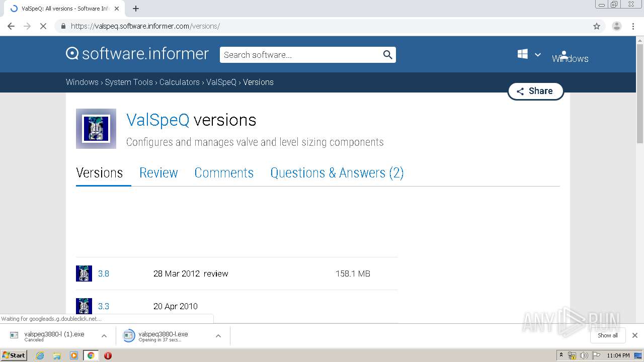This screenshot has height=362, width=644.
Task: Click the browser back arrow
Action: [11, 26]
